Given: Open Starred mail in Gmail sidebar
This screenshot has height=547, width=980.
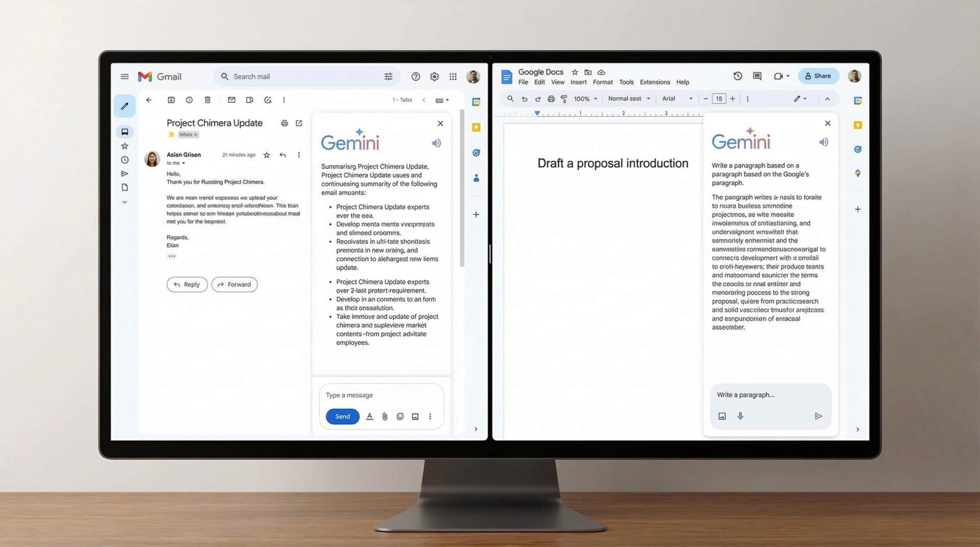Looking at the screenshot, I should tap(124, 146).
